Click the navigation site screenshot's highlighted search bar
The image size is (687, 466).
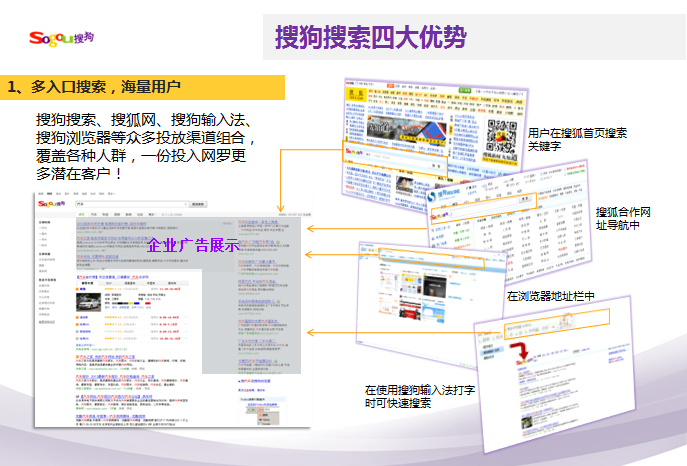point(482,208)
